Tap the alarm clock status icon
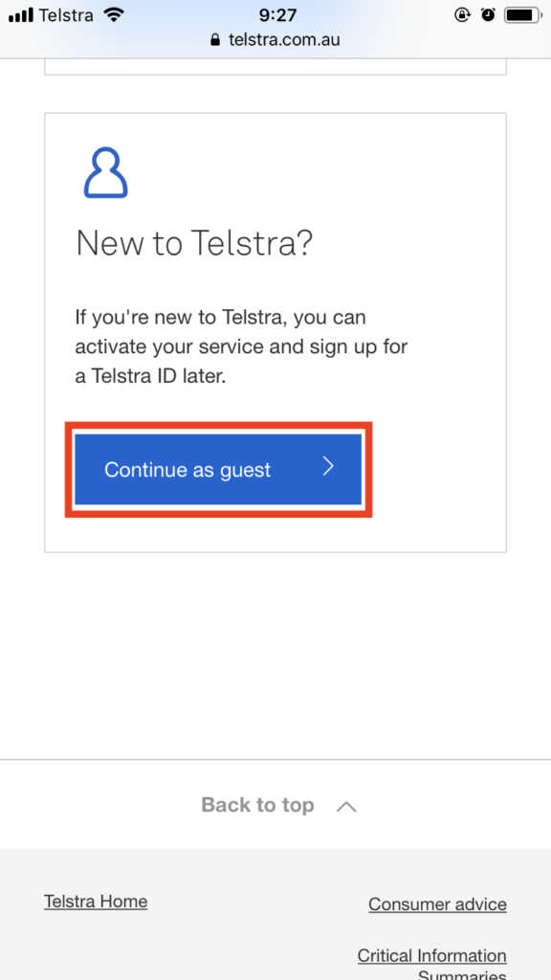 [488, 14]
